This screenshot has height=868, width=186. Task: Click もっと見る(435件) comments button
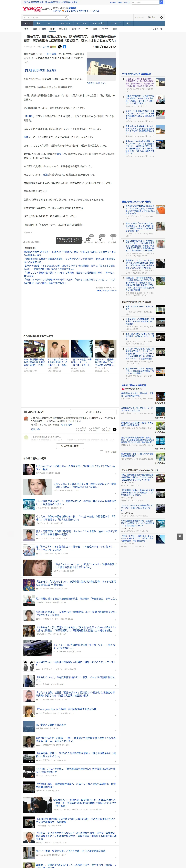[70, 446]
